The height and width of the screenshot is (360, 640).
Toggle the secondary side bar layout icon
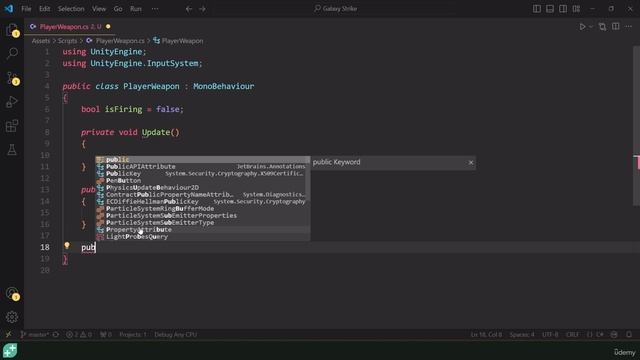563,9
